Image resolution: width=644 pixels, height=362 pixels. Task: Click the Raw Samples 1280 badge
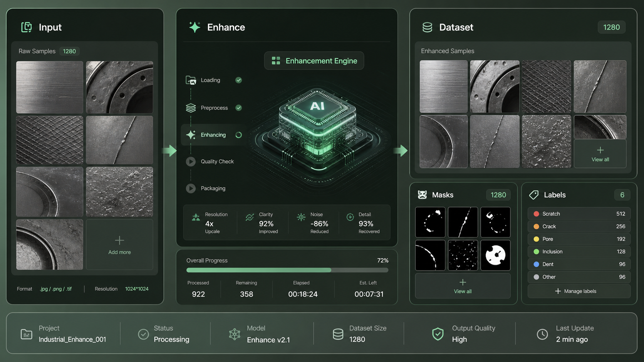(x=69, y=51)
